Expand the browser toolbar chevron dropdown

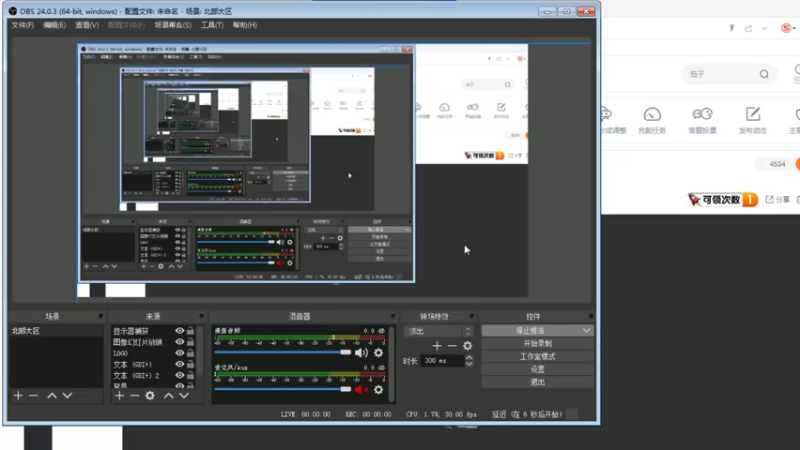[764, 29]
